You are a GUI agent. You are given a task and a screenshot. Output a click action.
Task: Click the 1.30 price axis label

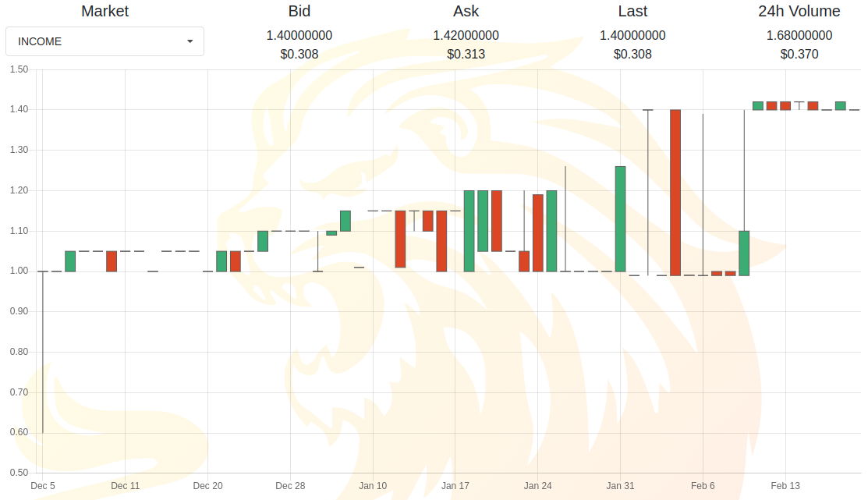[x=19, y=150]
